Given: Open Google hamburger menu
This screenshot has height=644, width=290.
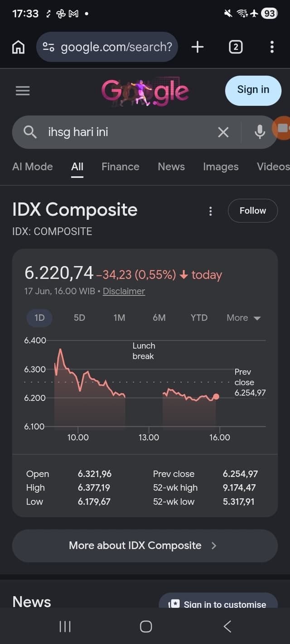Looking at the screenshot, I should [23, 91].
